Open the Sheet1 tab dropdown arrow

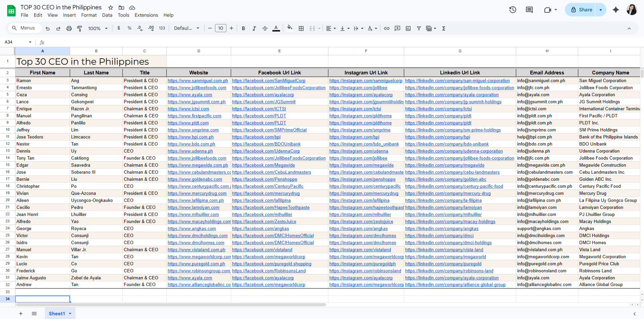click(70, 314)
